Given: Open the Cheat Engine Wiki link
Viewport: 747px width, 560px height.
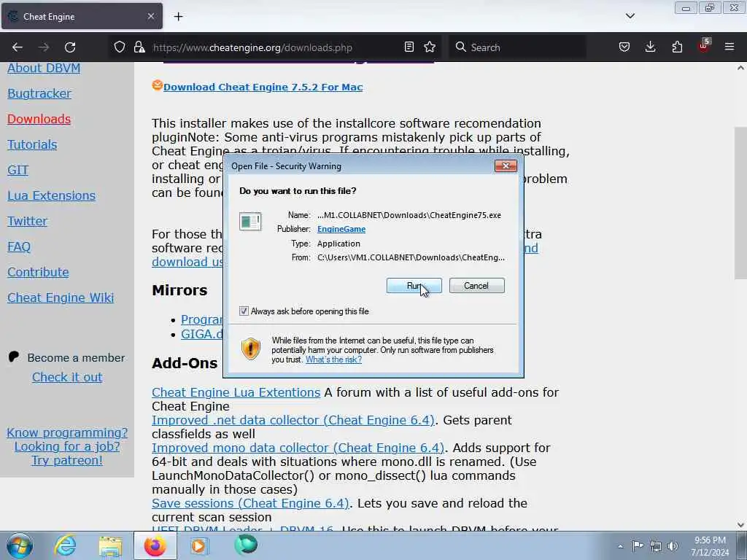Looking at the screenshot, I should pyautogui.click(x=61, y=297).
